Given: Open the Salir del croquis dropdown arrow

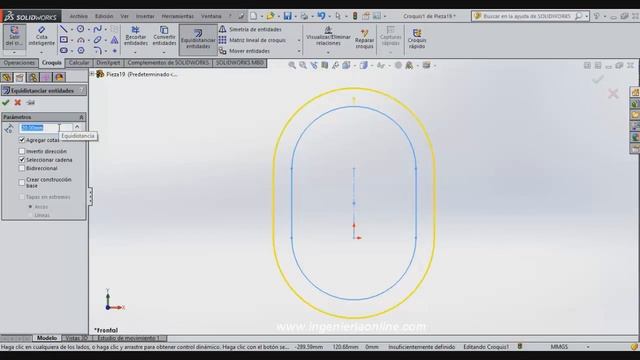Looking at the screenshot, I should point(14,52).
